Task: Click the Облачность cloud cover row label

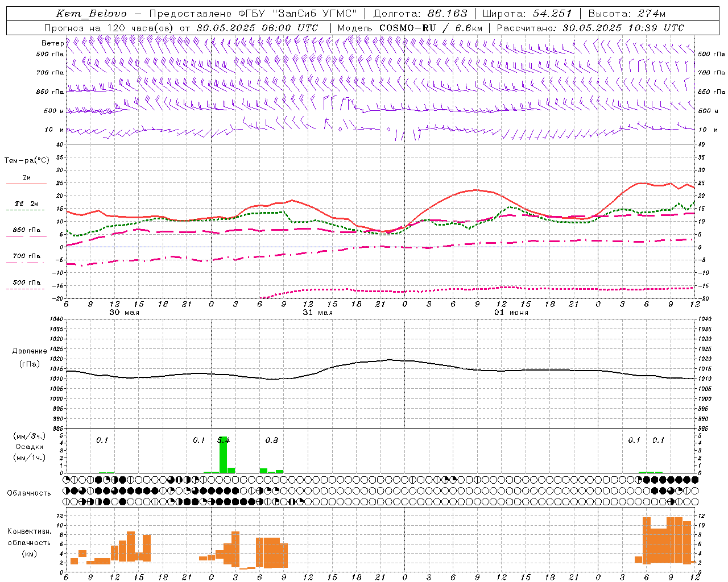Action: (28, 493)
